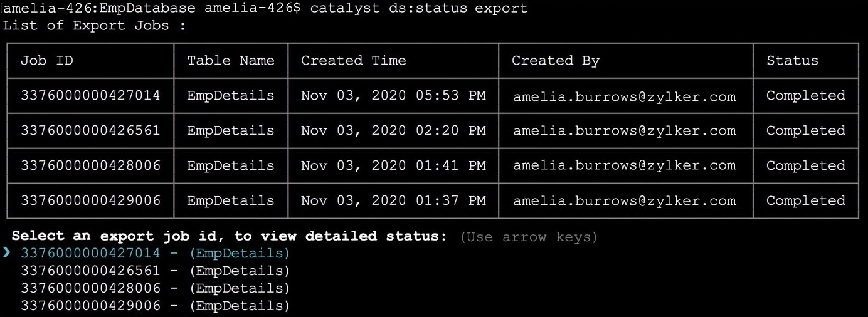Click Job ID 3376000000426561 table cell

click(90, 131)
